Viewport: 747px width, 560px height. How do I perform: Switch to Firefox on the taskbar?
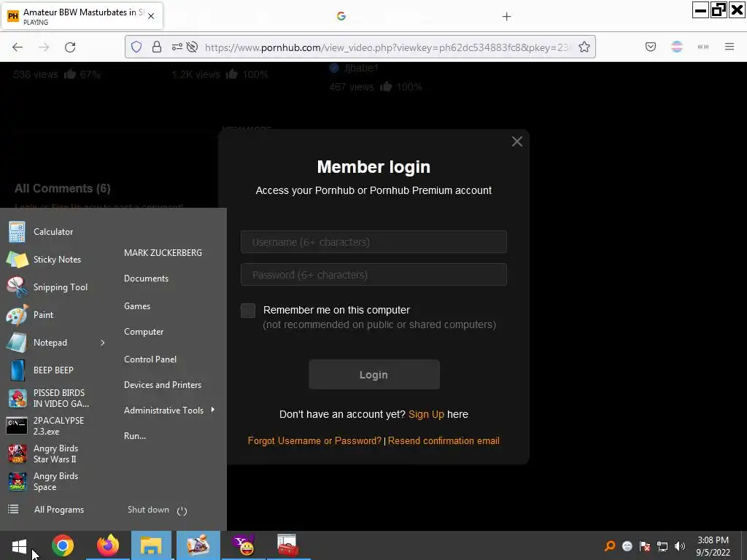(108, 545)
